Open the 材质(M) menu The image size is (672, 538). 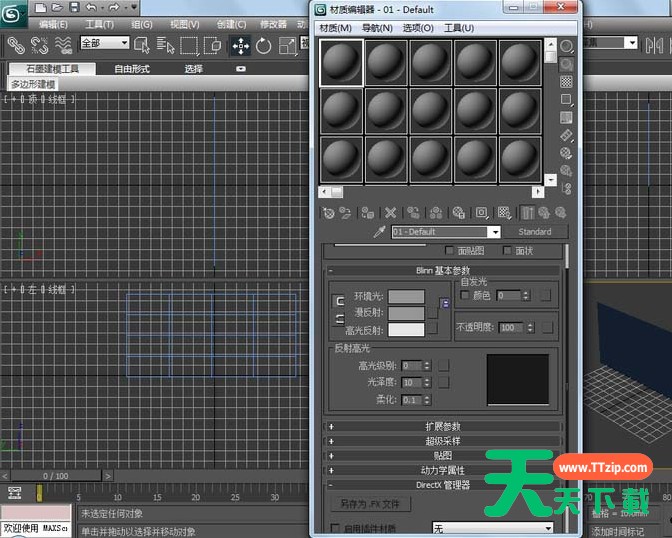(x=336, y=28)
